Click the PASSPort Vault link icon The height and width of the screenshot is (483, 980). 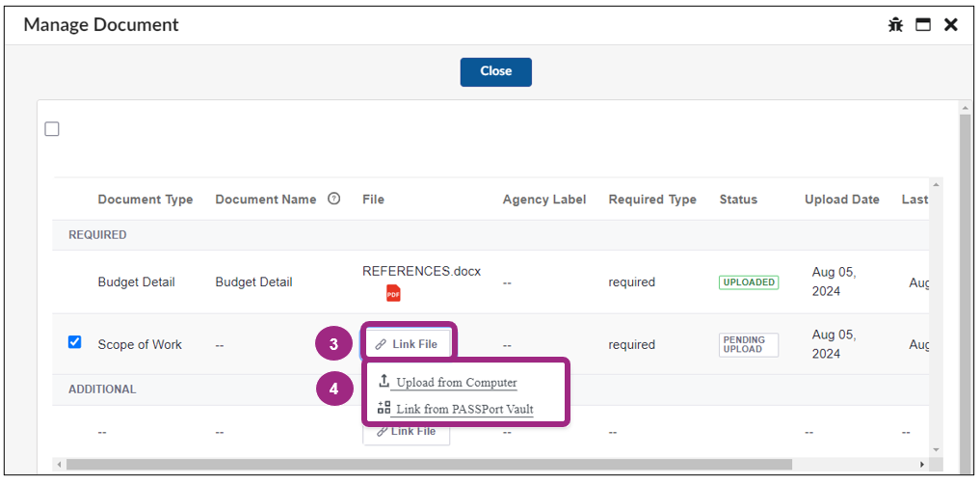384,408
